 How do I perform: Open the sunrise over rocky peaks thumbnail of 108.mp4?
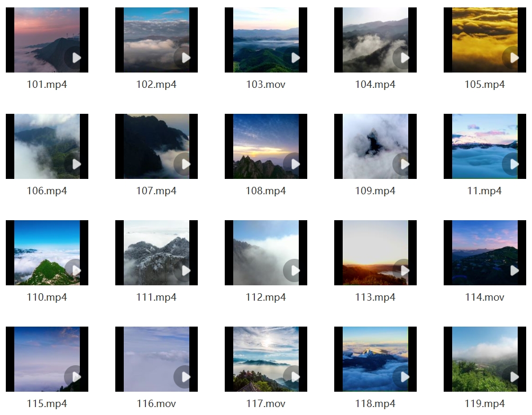click(x=266, y=146)
